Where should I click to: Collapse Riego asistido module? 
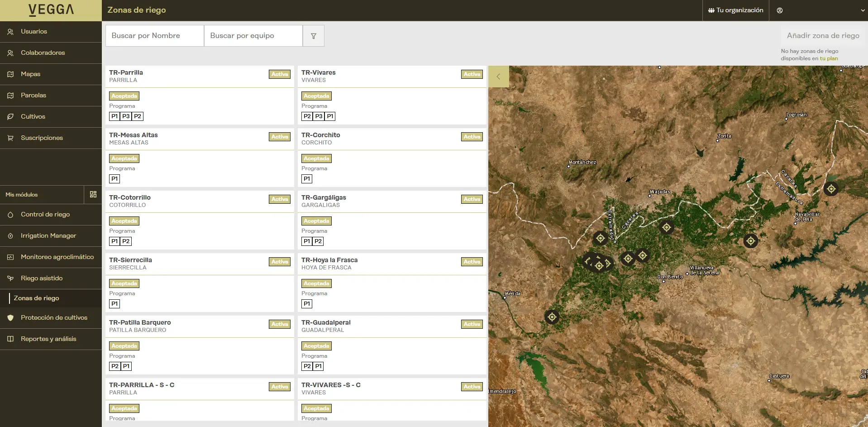tap(51, 278)
